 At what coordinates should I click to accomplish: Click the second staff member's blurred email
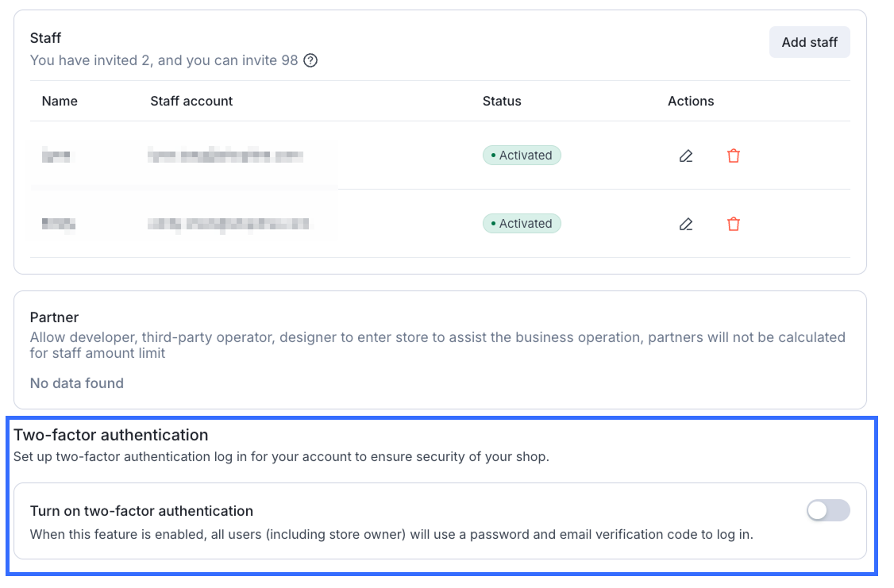[x=228, y=224]
